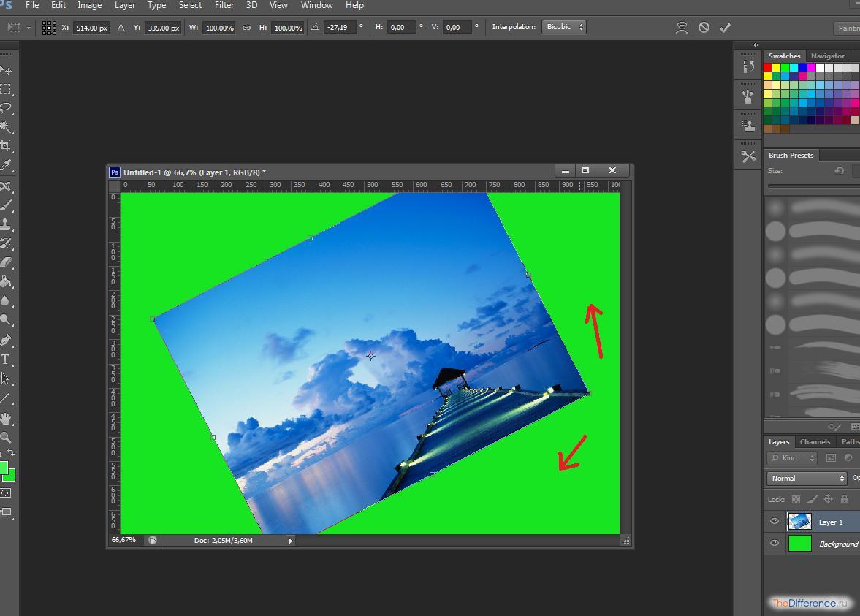Open the Screen Mode options
The height and width of the screenshot is (616, 860).
pyautogui.click(x=6, y=513)
